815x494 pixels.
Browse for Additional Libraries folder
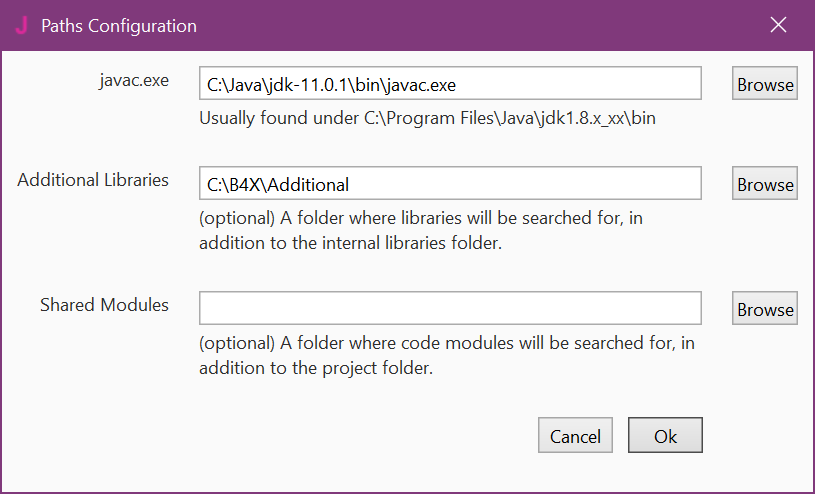(765, 184)
